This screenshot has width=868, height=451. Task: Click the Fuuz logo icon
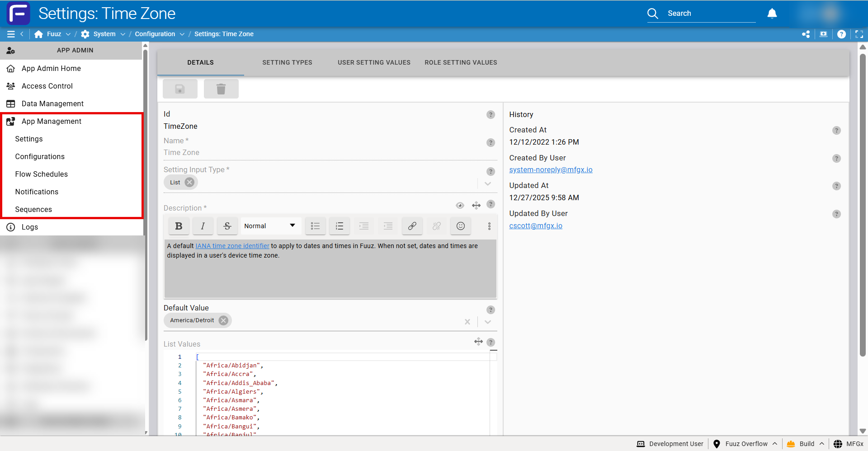click(19, 13)
